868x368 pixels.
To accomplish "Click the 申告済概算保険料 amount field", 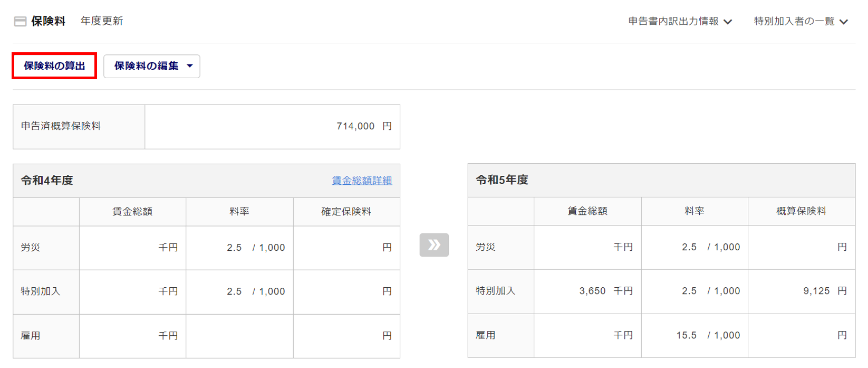I will (x=272, y=127).
